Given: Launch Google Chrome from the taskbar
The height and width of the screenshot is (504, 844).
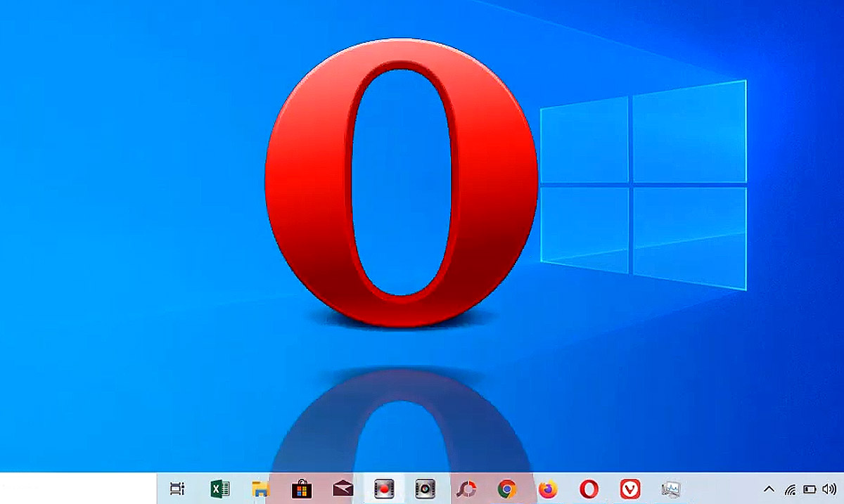Looking at the screenshot, I should (507, 489).
